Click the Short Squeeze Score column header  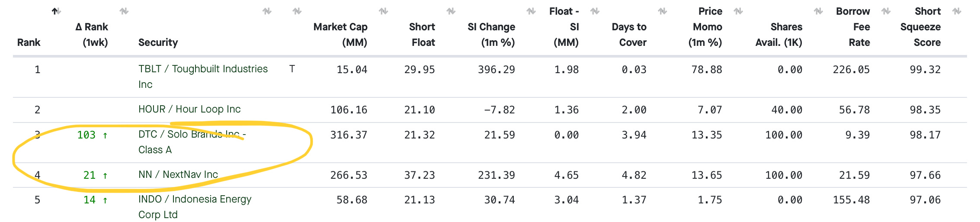920,27
